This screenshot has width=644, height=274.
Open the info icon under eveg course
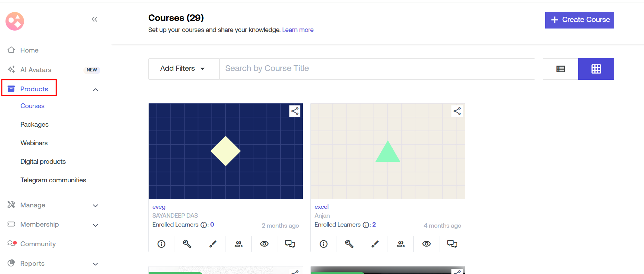pos(161,244)
